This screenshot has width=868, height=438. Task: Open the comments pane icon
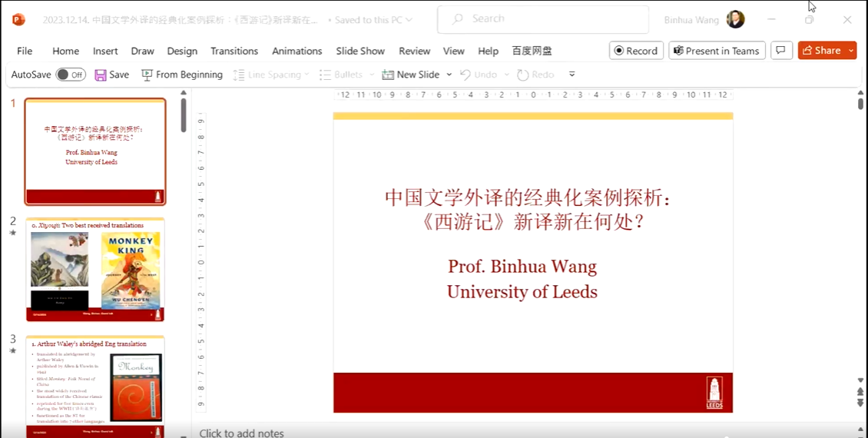pos(780,51)
